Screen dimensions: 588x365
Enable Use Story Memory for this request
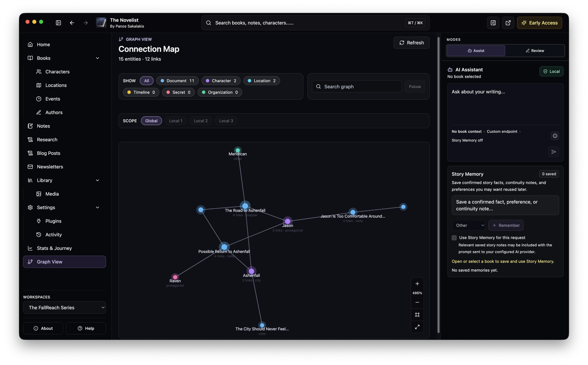pyautogui.click(x=454, y=238)
